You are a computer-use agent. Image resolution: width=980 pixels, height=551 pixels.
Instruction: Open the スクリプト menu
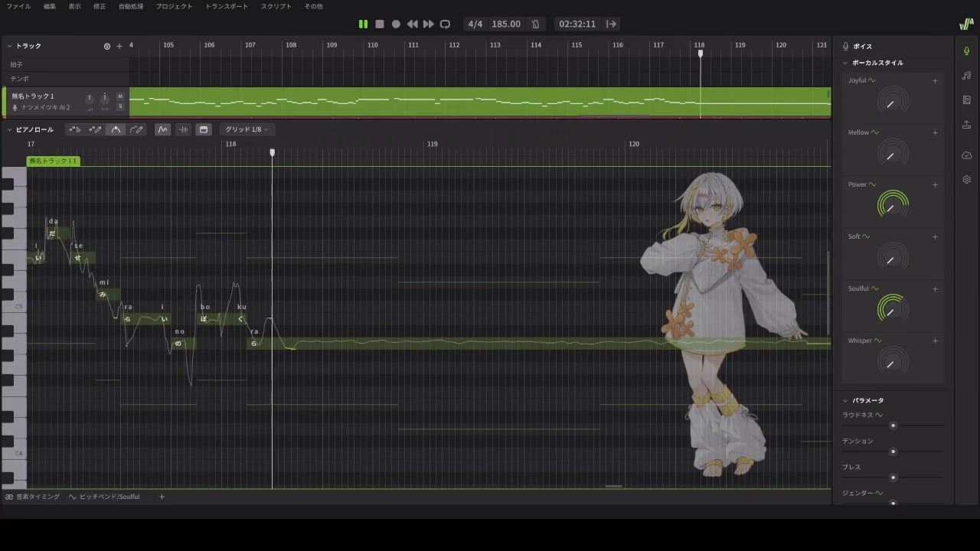(276, 6)
